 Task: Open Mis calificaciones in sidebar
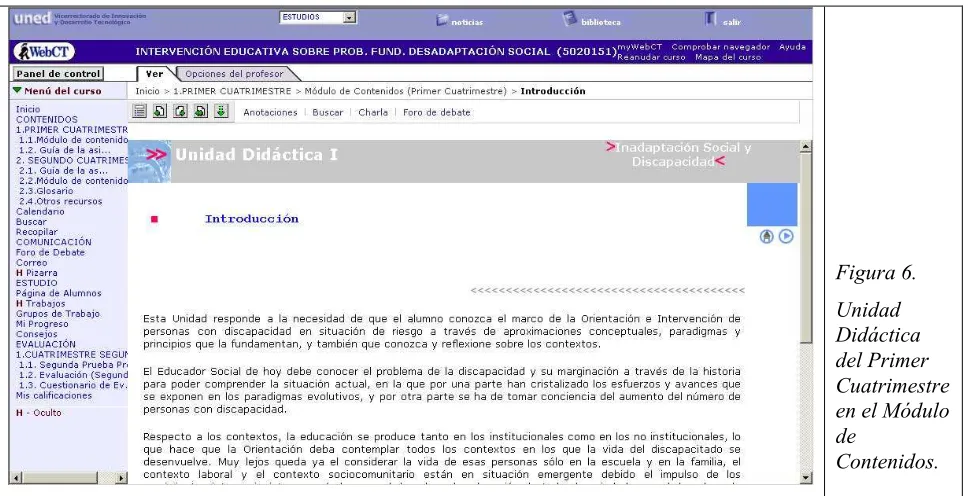(54, 395)
